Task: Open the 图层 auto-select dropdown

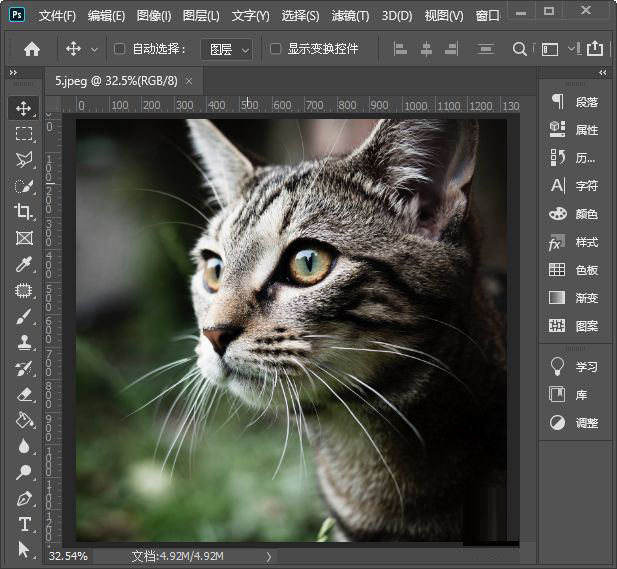Action: point(227,49)
